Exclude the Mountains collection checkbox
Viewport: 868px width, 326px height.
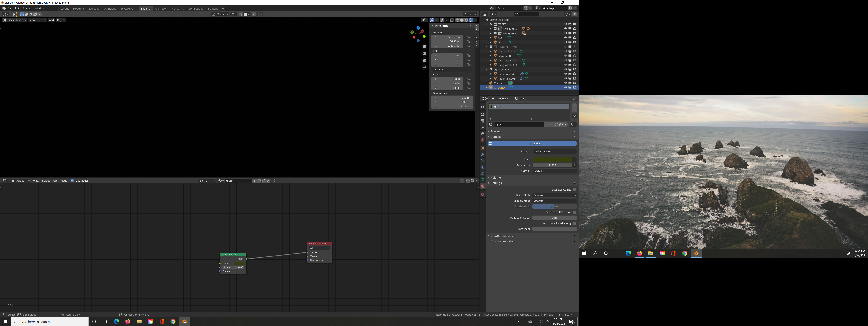(x=491, y=70)
